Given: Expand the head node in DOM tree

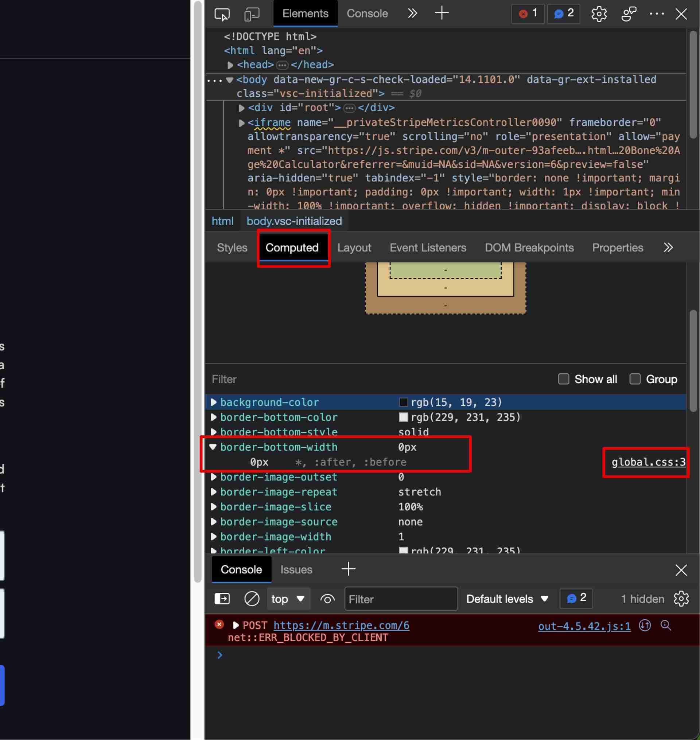Looking at the screenshot, I should tap(230, 65).
